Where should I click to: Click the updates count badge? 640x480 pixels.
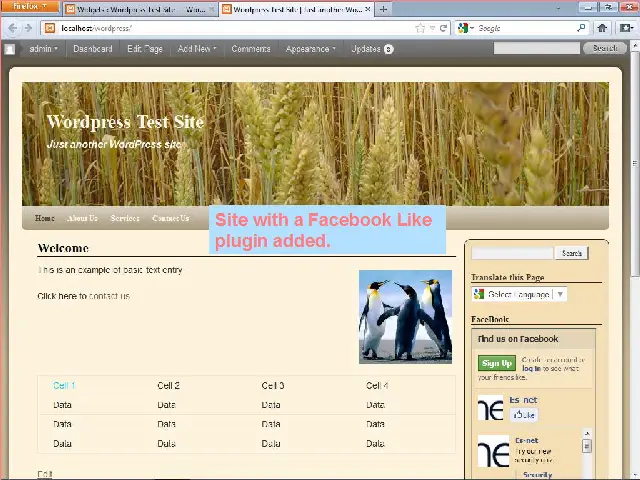tap(389, 49)
